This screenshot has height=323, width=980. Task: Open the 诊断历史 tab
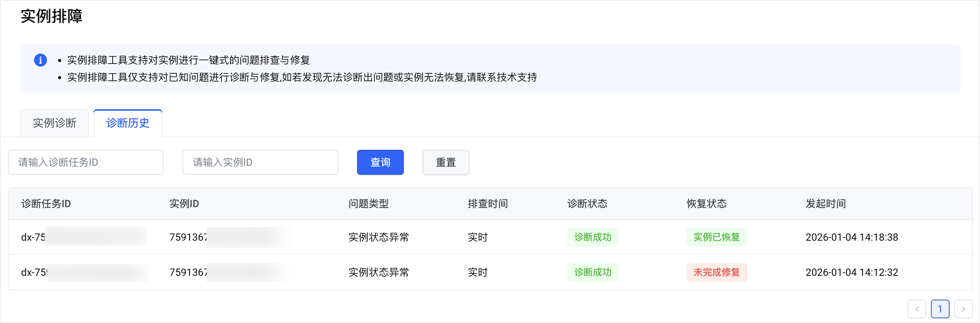[128, 123]
